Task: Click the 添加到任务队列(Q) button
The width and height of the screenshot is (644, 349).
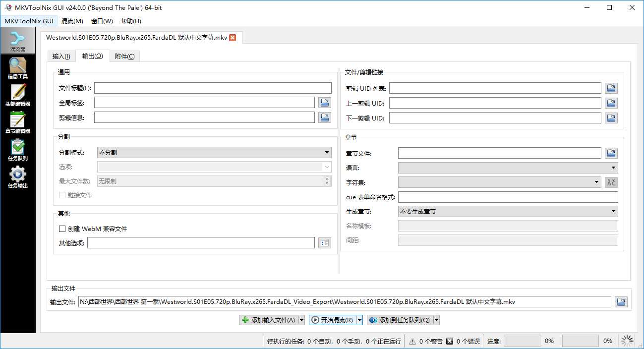Action: [x=400, y=320]
